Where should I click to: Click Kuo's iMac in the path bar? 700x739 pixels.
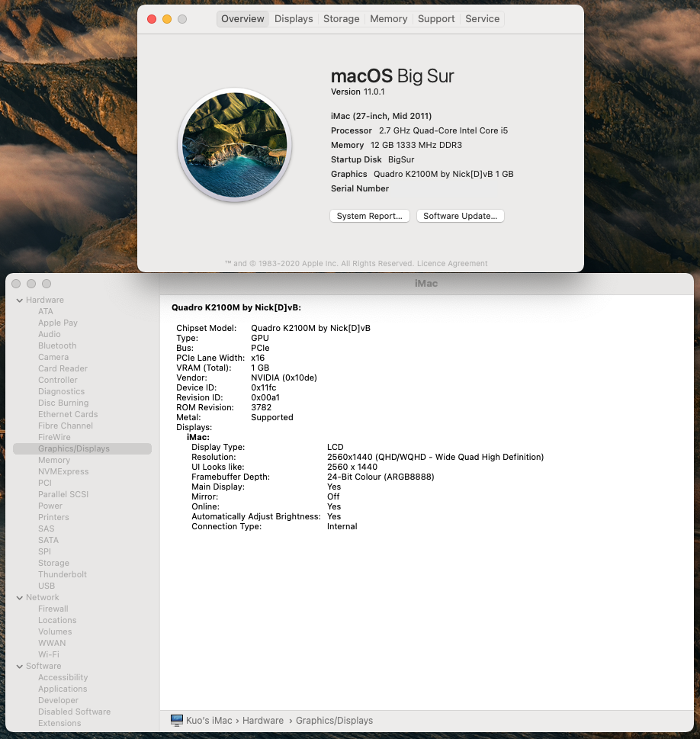coord(209,721)
